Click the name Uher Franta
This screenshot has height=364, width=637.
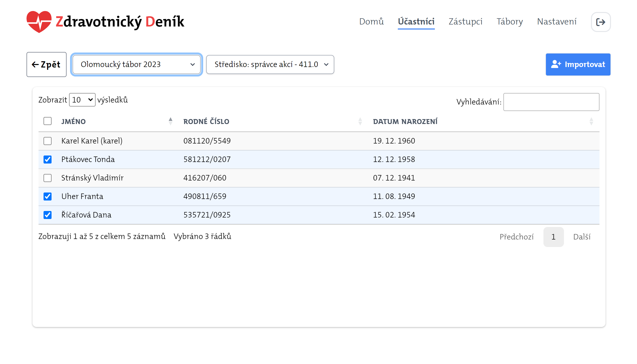tap(82, 196)
